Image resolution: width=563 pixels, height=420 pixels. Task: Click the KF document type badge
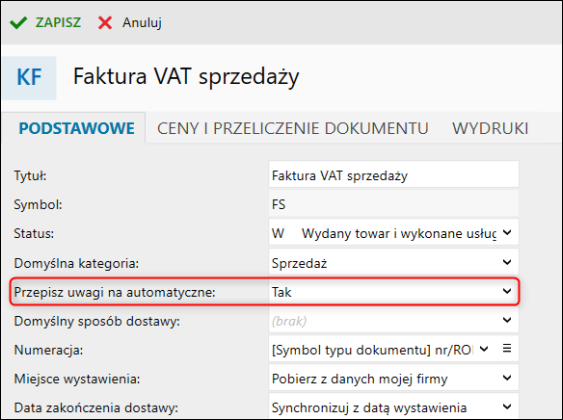(x=29, y=78)
